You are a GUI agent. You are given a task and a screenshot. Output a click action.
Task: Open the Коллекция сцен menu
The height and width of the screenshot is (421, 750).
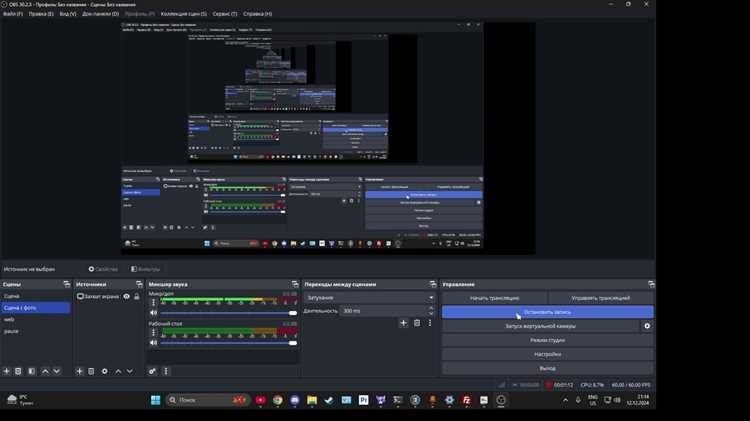tap(184, 14)
